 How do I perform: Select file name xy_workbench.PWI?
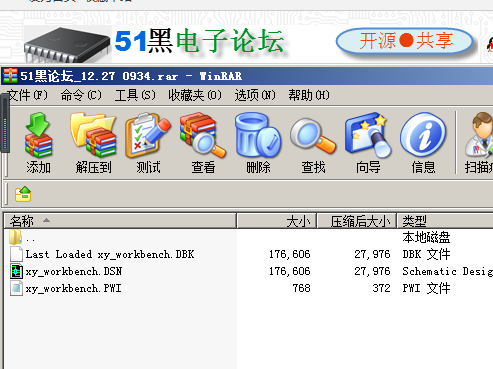click(x=73, y=288)
